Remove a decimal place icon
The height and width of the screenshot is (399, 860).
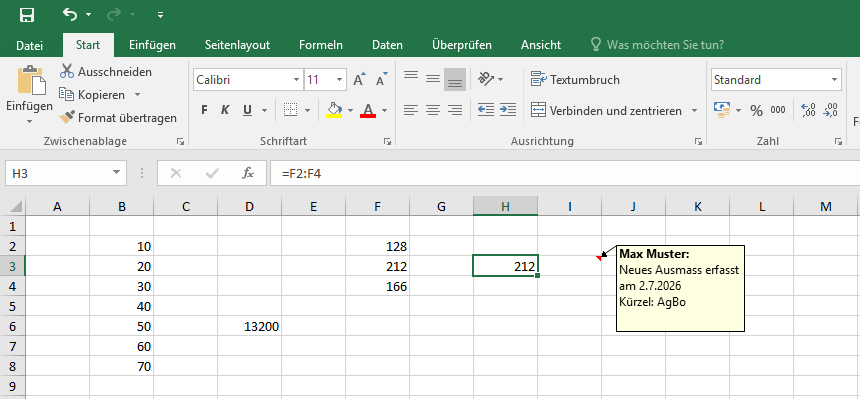click(831, 110)
